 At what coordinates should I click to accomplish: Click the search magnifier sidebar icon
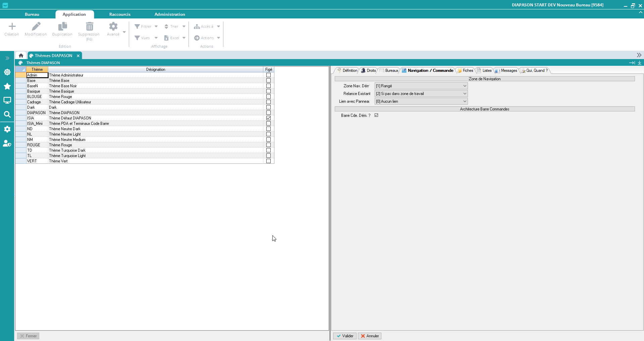(x=7, y=114)
